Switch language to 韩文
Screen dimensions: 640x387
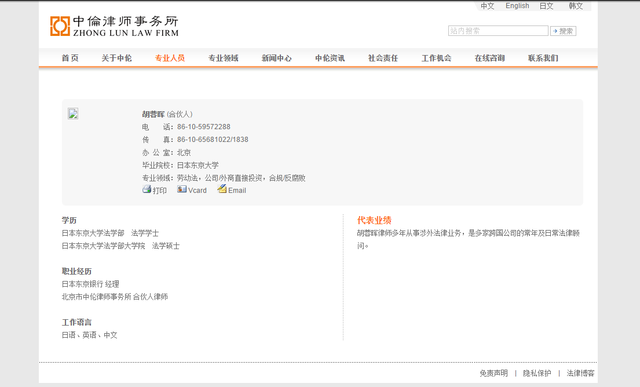(576, 6)
